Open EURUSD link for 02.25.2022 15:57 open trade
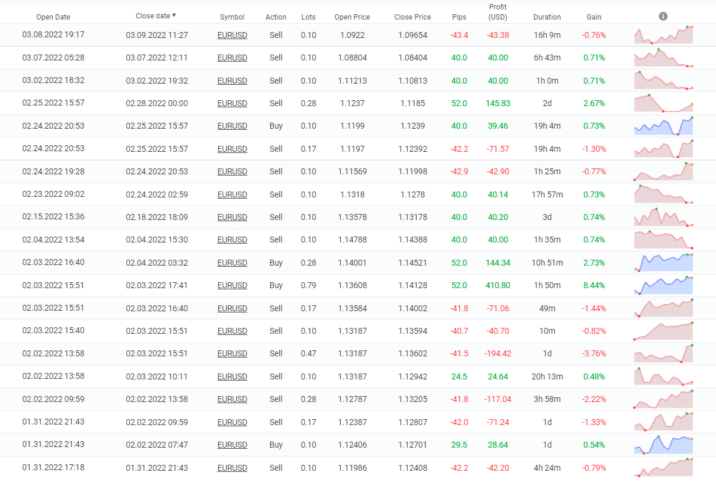 point(232,104)
